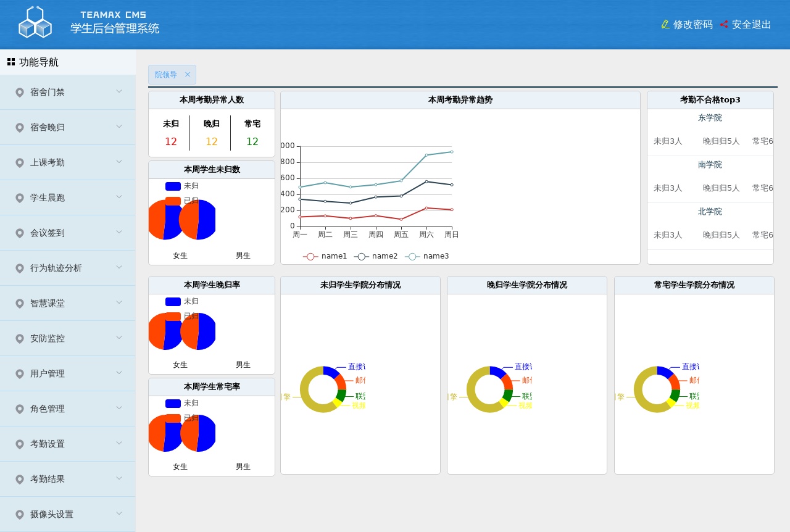Expand the 宿舍门禁 menu chevron
Screen dimensions: 790x532
[119, 91]
